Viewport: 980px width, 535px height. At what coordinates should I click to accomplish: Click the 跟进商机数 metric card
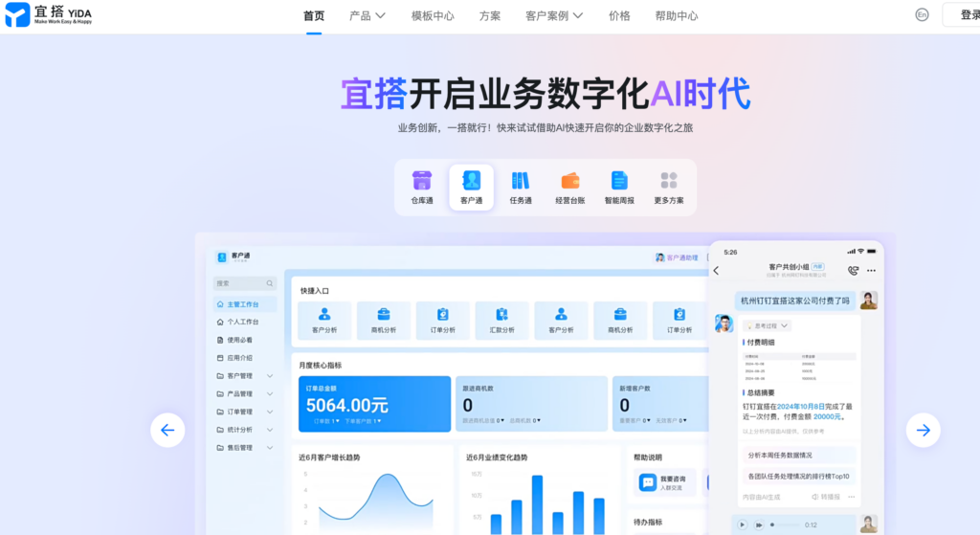531,404
